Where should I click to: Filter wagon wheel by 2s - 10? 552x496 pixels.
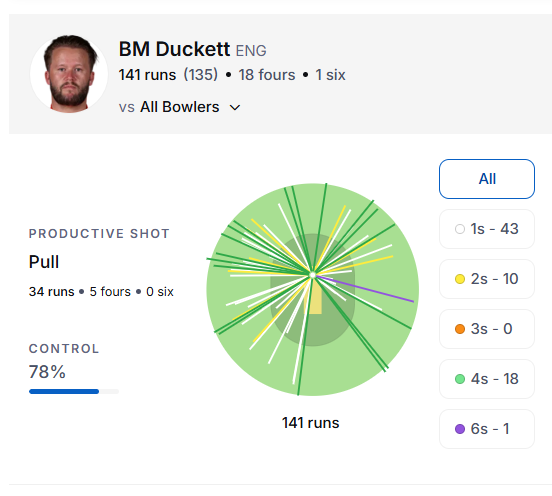(x=487, y=279)
